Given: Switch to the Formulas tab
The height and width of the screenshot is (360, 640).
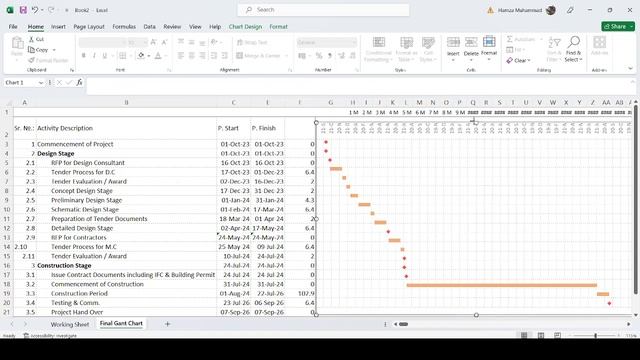Looking at the screenshot, I should 124,27.
